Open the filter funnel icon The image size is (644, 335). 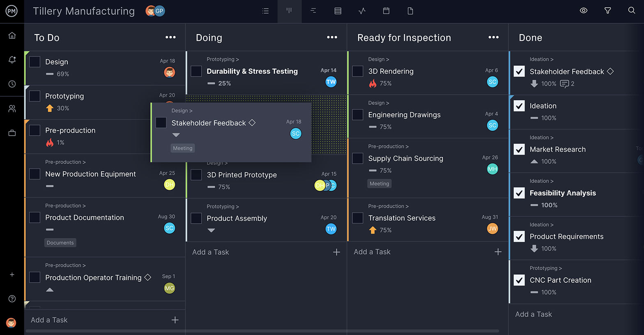[607, 11]
